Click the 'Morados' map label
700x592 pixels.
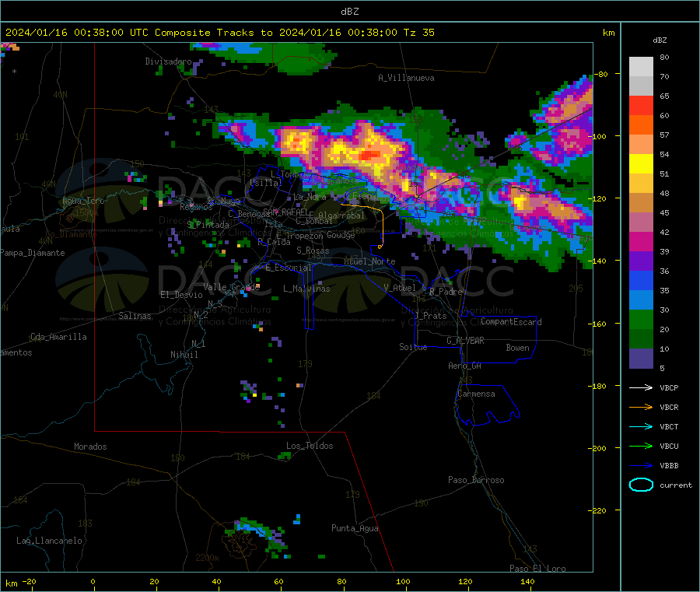tap(90, 447)
